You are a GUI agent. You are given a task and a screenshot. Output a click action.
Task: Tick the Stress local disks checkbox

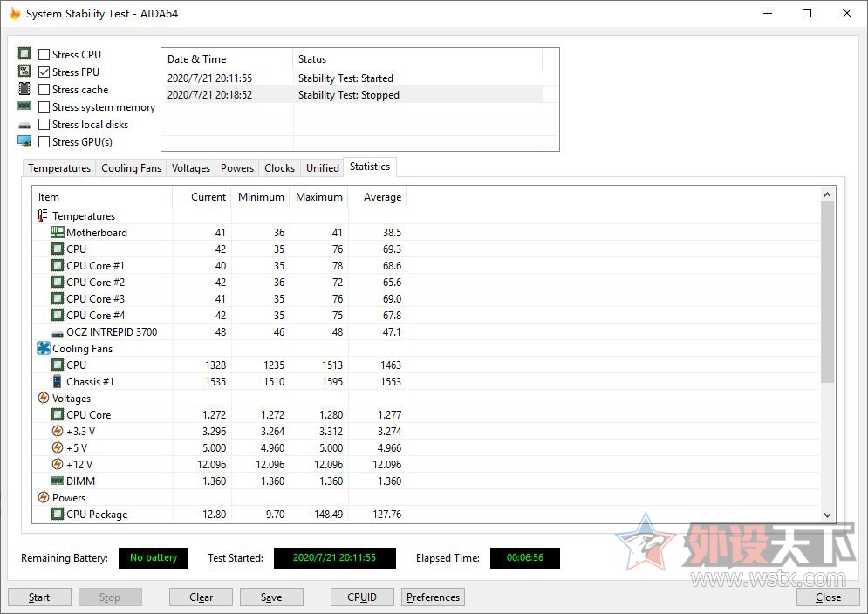pyautogui.click(x=44, y=125)
